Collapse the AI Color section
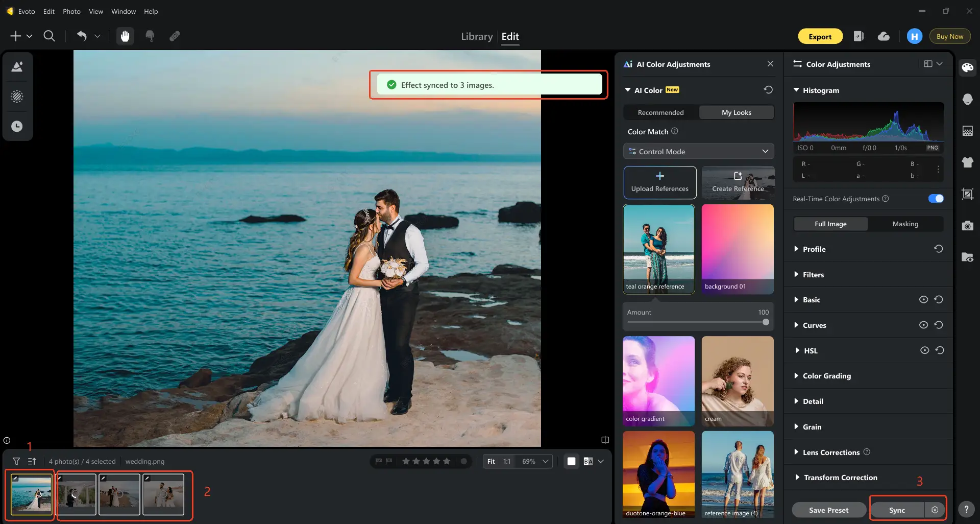Image resolution: width=980 pixels, height=524 pixels. (x=628, y=90)
